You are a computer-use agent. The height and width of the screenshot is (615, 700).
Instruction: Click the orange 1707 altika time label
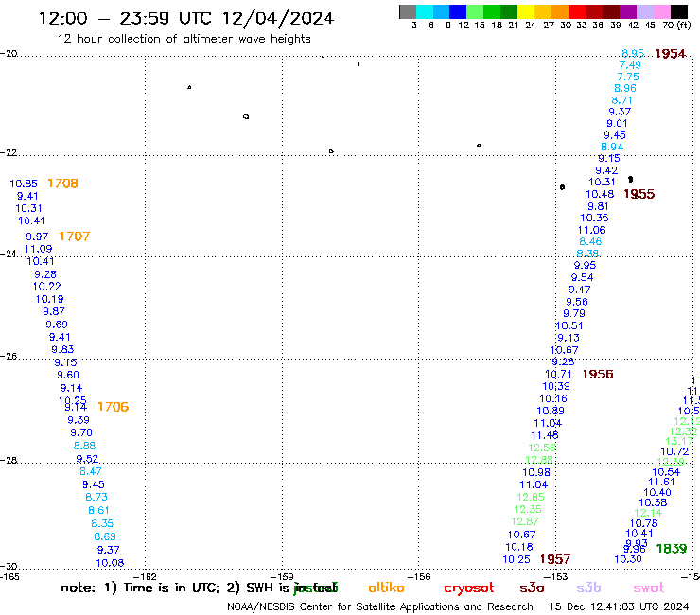(x=74, y=237)
